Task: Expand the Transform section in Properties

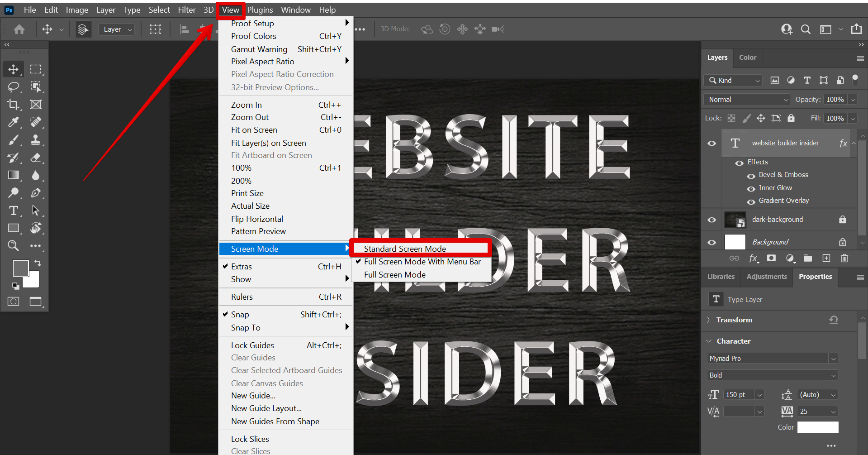Action: 708,320
